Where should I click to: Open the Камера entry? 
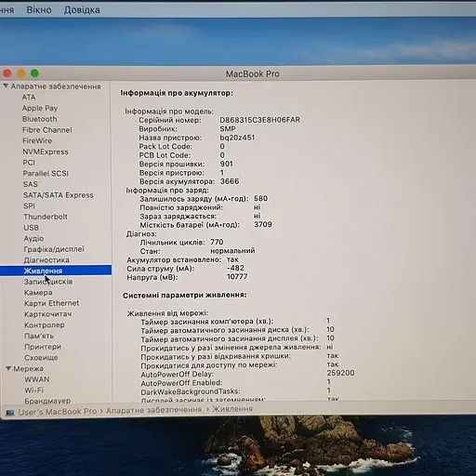click(x=38, y=292)
